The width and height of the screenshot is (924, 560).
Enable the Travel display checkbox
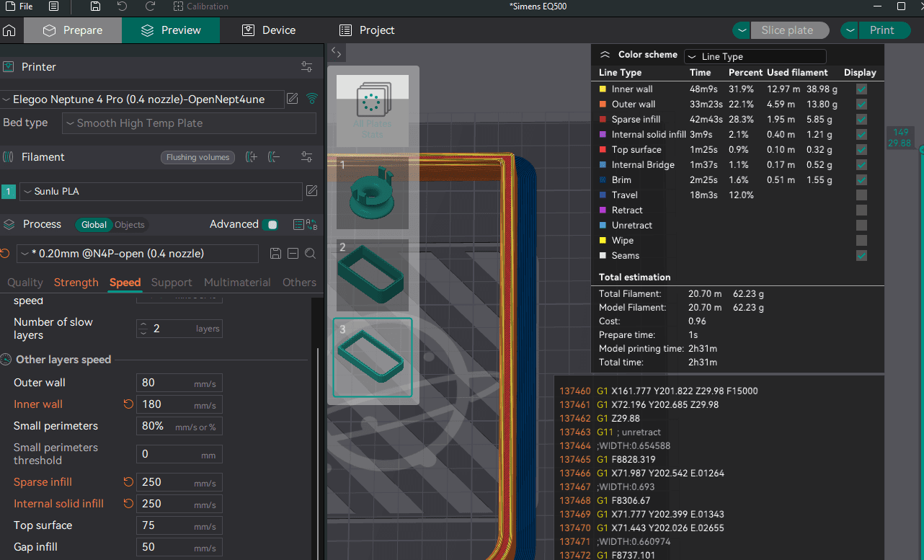[861, 195]
